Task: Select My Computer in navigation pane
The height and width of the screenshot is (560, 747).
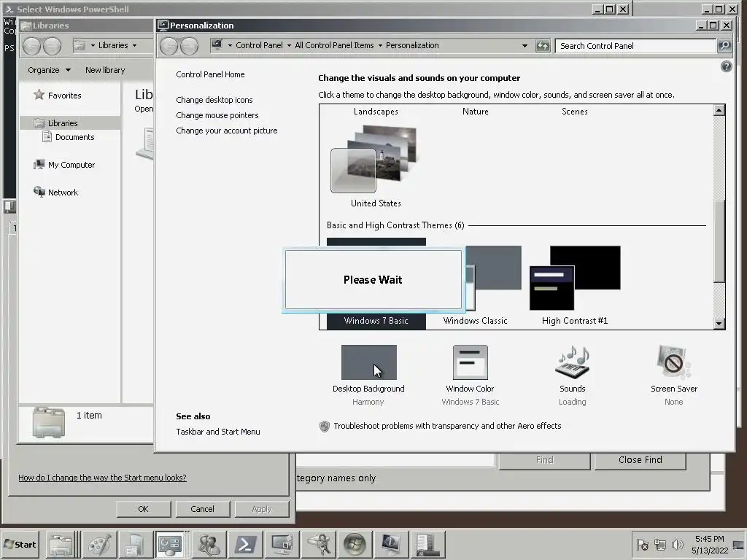Action: [x=64, y=165]
